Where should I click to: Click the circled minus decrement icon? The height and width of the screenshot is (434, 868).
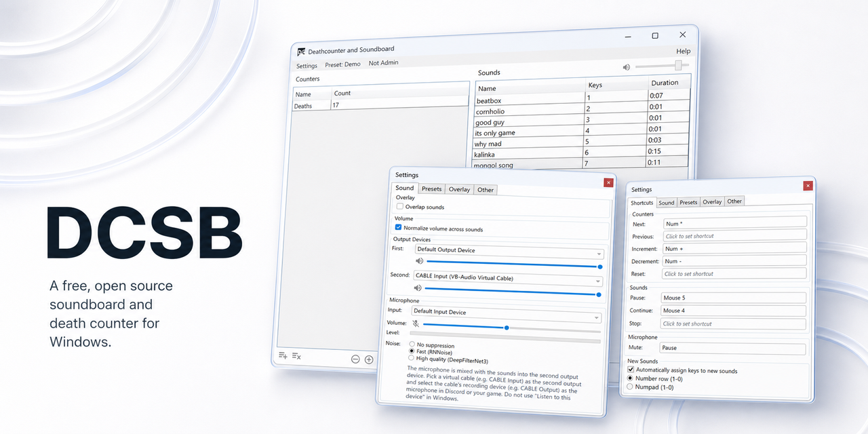click(x=355, y=359)
